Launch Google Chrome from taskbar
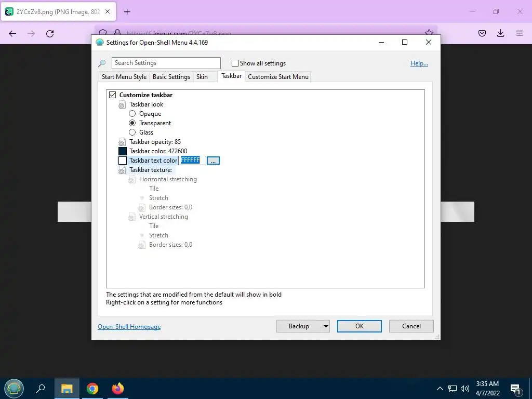Viewport: 532px width, 399px height. pos(92,389)
